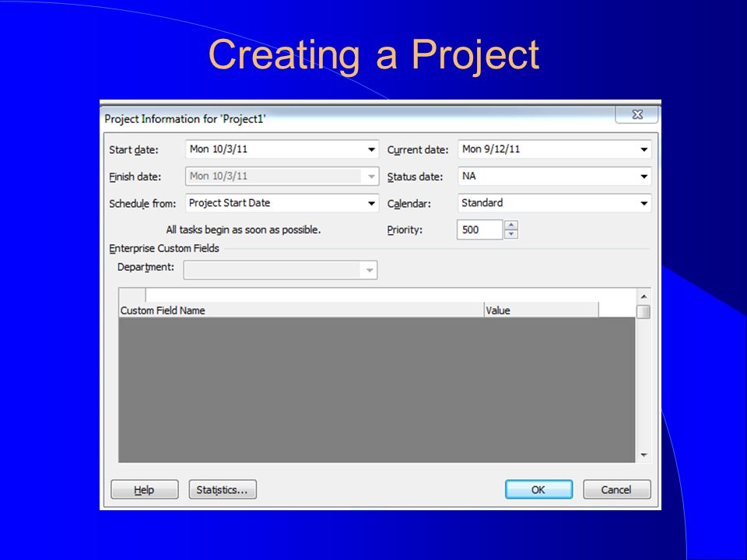Click the custom fields scrollbar up arrow
This screenshot has height=560, width=747.
pyautogui.click(x=644, y=296)
